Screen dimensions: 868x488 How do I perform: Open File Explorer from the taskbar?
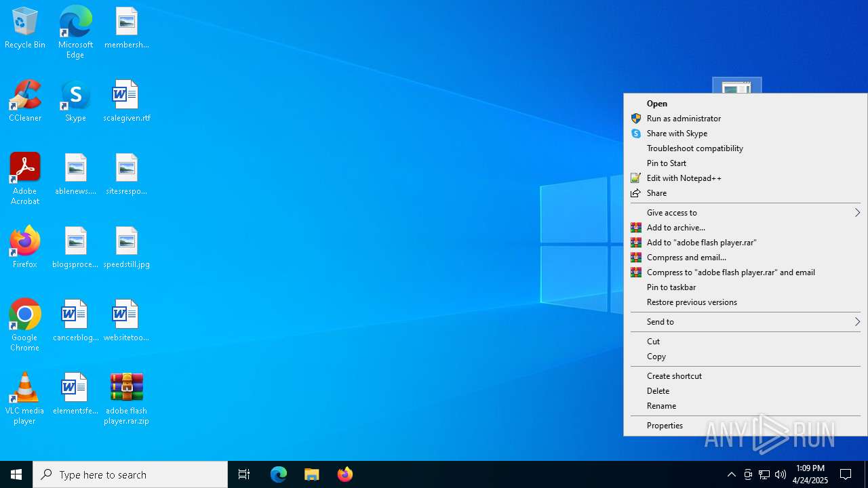312,474
